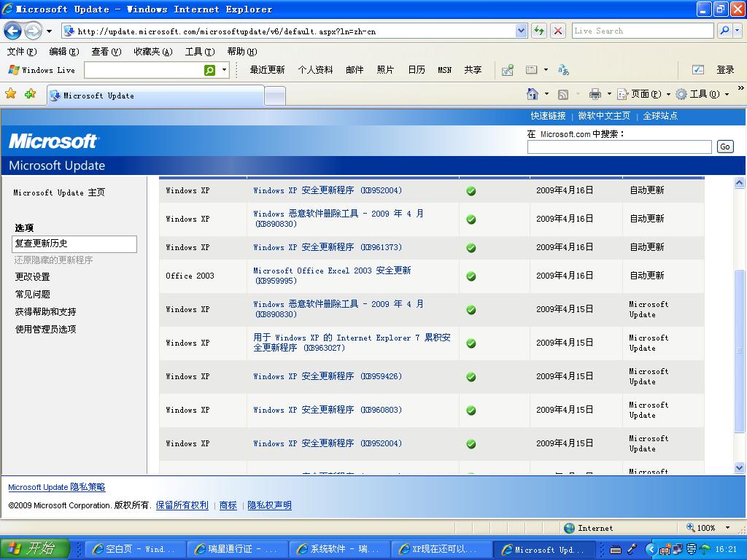Click the keyboard icon in the taskbar
Image resolution: width=747 pixels, height=560 pixels.
(615, 549)
